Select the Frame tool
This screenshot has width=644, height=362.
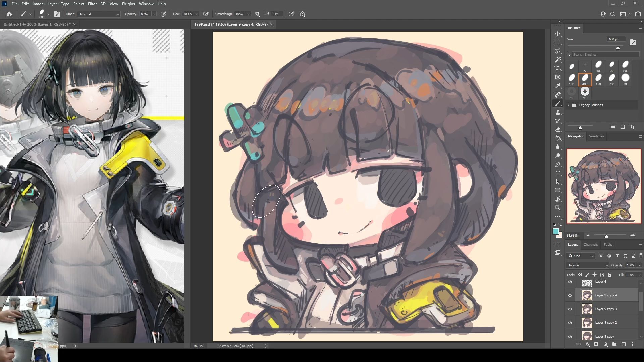558,77
